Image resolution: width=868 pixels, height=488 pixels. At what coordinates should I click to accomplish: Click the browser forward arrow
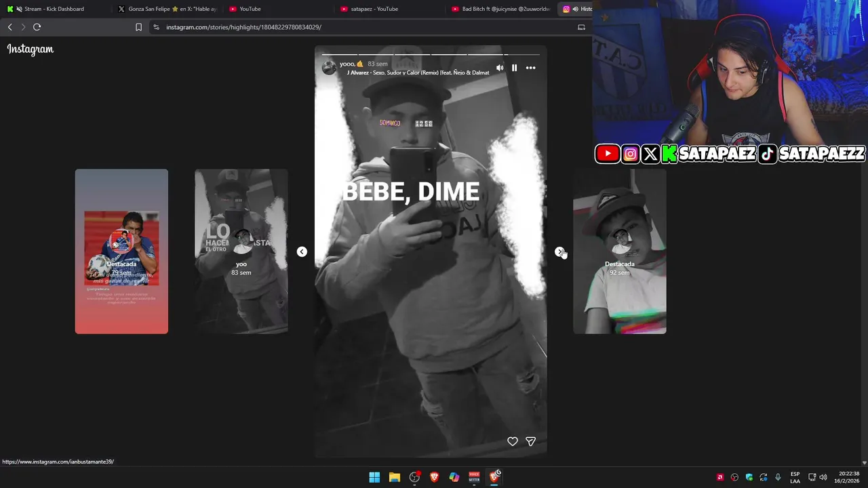click(x=23, y=27)
